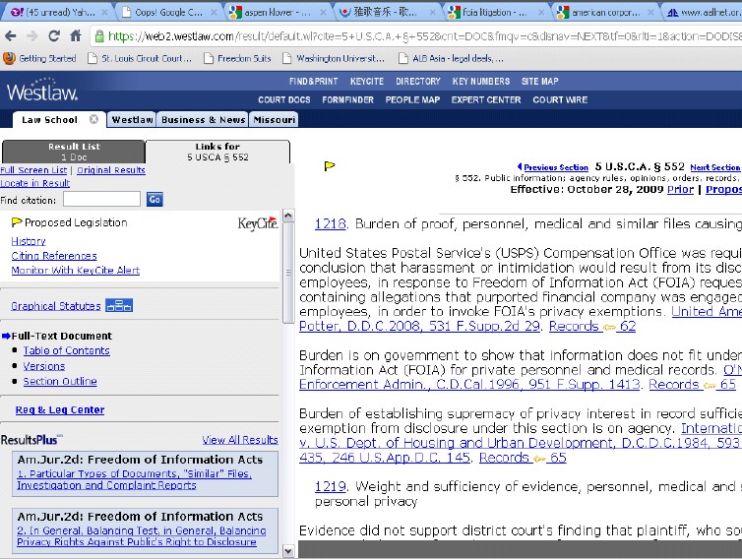The height and width of the screenshot is (560, 742).
Task: Click the Graphical Statutes chart icon
Action: click(x=119, y=306)
